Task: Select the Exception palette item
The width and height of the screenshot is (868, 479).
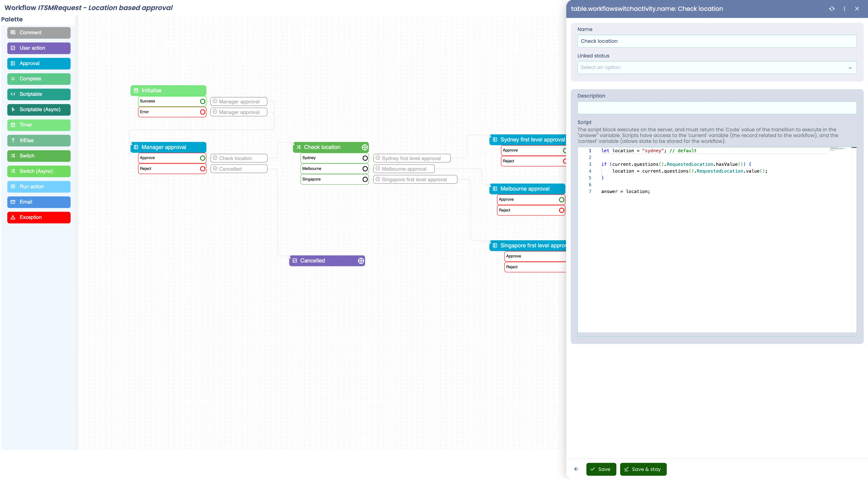Action: pyautogui.click(x=39, y=217)
